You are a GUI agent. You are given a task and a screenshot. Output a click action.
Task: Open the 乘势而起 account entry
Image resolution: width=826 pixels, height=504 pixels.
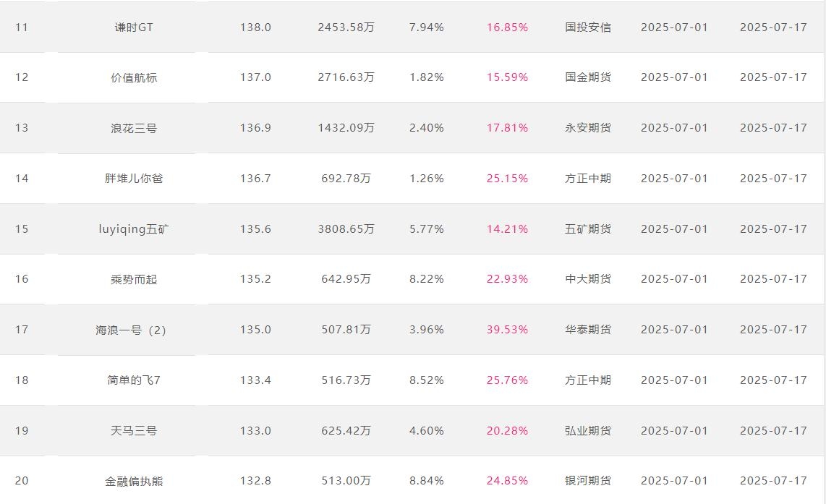(x=134, y=279)
